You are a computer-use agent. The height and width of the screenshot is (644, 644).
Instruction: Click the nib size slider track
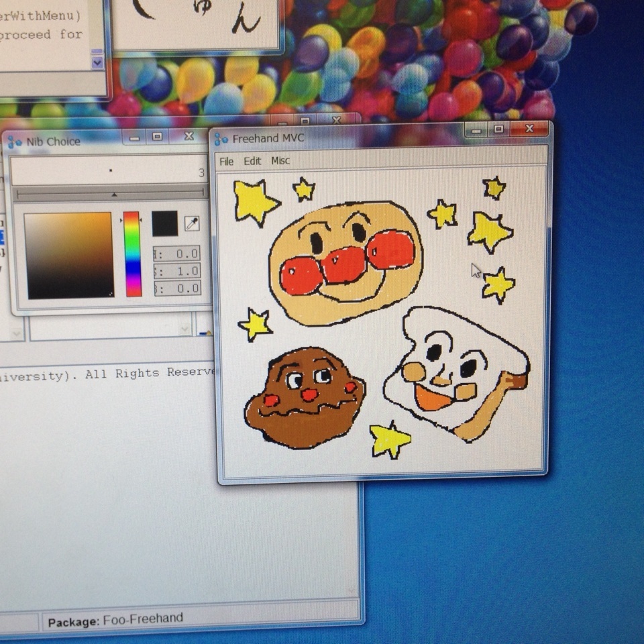click(x=110, y=193)
